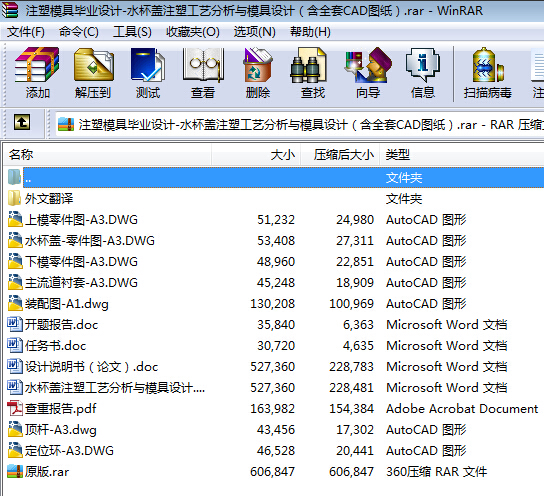Click size value 163,982

click(x=272, y=409)
